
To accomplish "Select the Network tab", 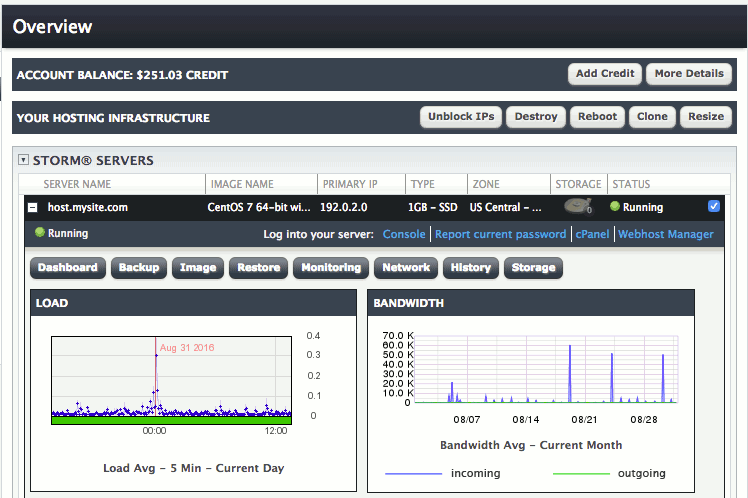I will 406,268.
